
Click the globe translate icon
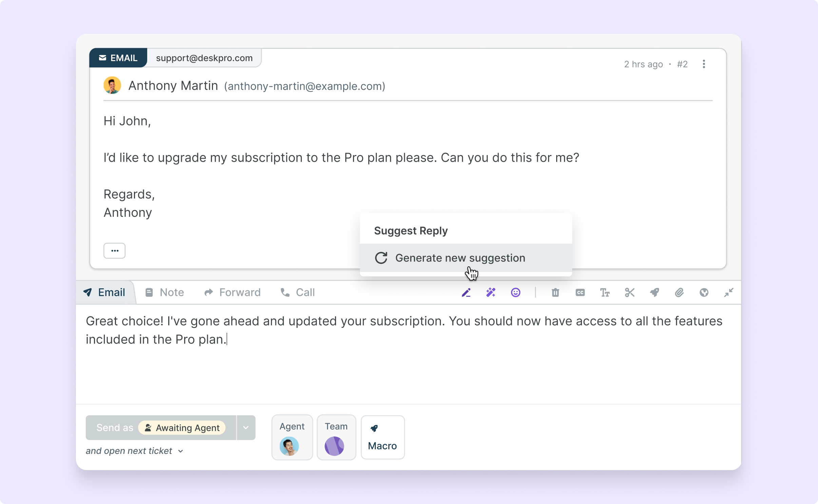(704, 292)
